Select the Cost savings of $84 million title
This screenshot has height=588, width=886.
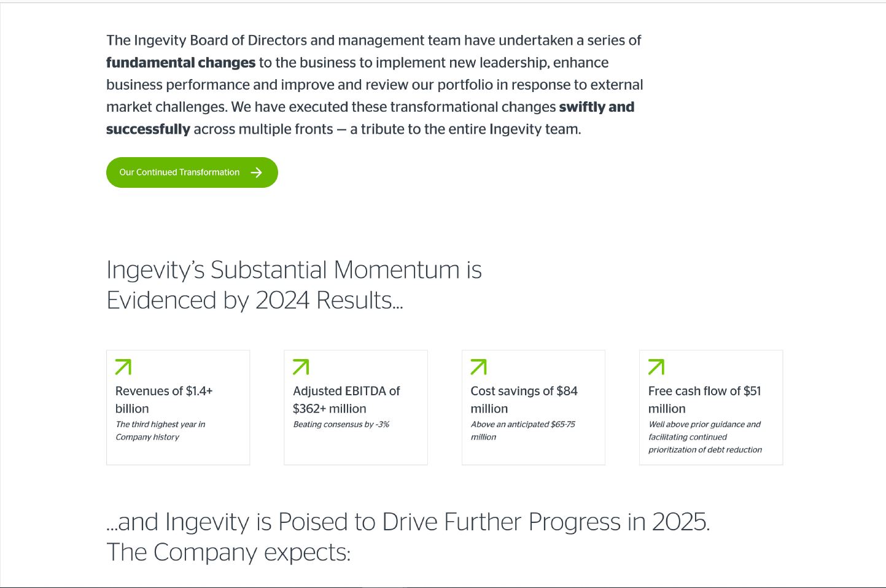[x=524, y=400]
